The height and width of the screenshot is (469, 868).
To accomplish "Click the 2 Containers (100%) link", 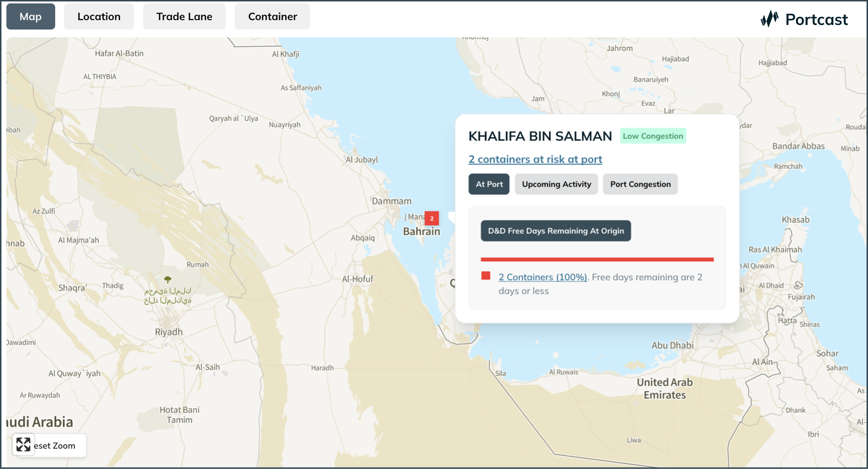I will click(x=542, y=277).
